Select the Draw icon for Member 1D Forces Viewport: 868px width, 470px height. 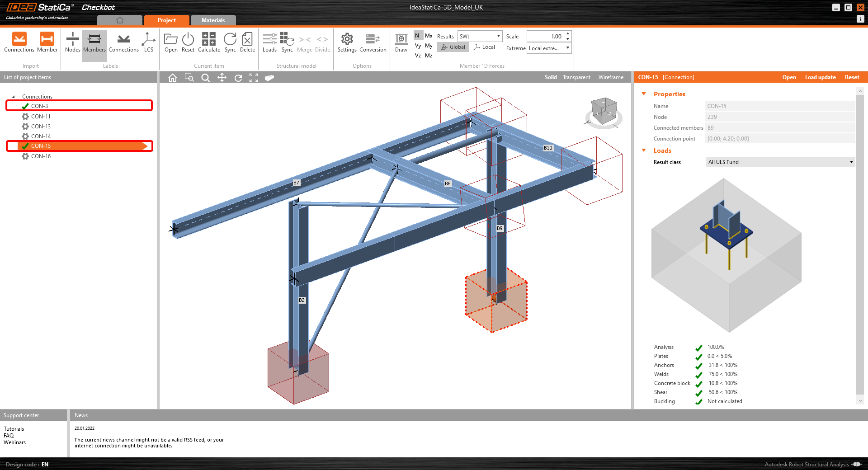[x=401, y=43]
